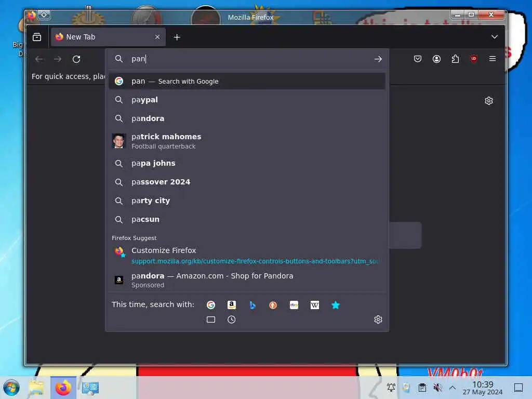Choose the party city suggestion
This screenshot has height=399, width=532.
tap(247, 201)
